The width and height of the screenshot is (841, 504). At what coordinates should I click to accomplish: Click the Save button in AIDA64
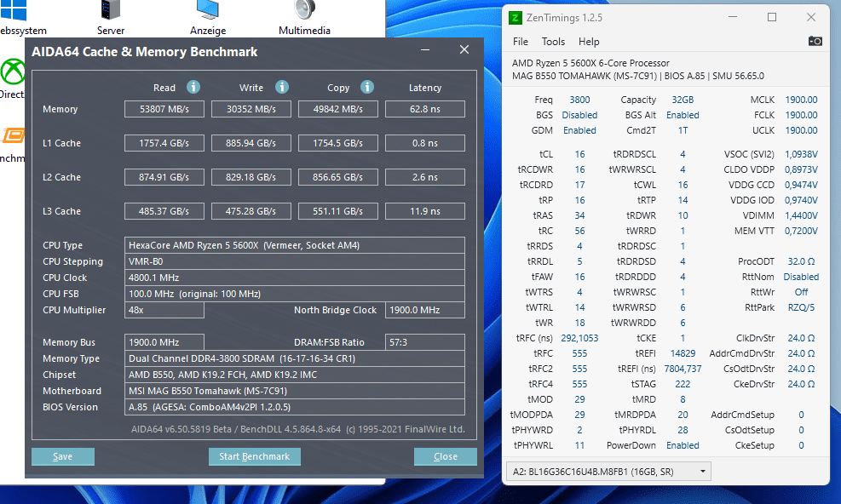[63, 456]
